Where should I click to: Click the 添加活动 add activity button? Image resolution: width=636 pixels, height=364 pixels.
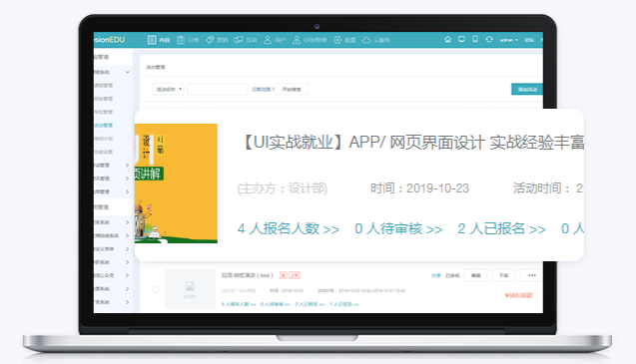(x=527, y=89)
